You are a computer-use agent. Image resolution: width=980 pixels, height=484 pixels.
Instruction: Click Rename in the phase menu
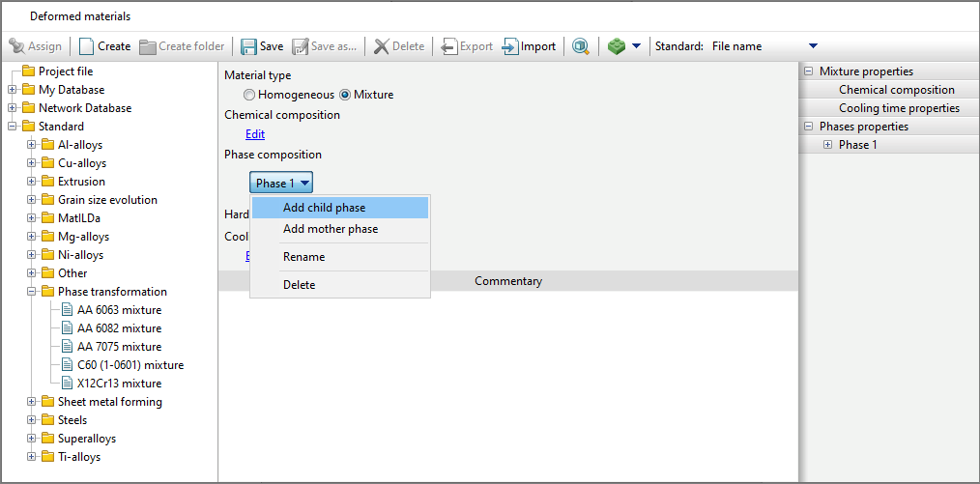point(303,257)
